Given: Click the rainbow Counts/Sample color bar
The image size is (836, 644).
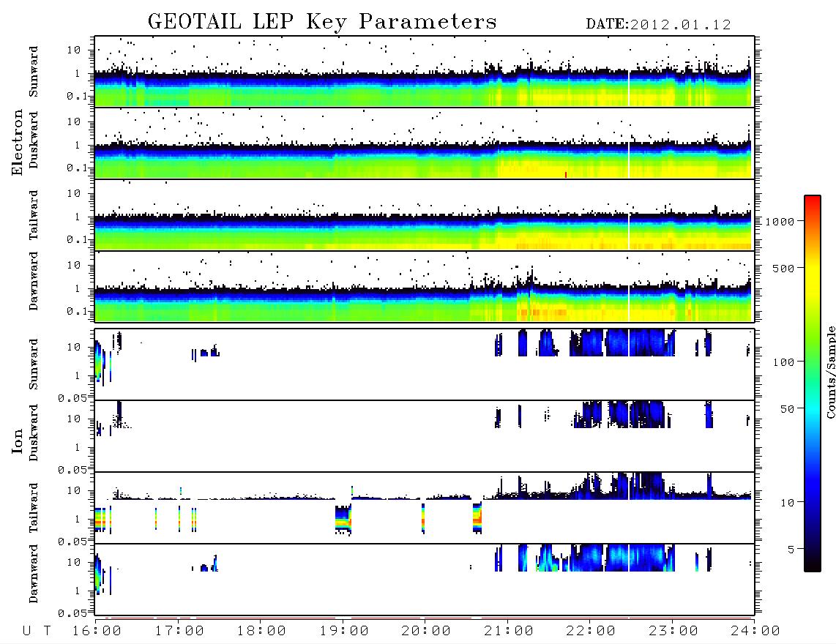Looking at the screenshot, I should pyautogui.click(x=813, y=383).
